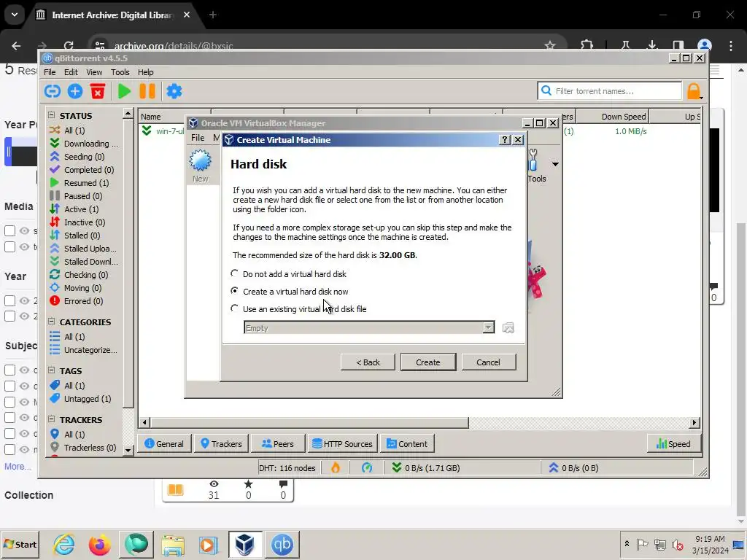Image resolution: width=747 pixels, height=560 pixels.
Task: Click the orange lock UI icon
Action: (x=694, y=91)
